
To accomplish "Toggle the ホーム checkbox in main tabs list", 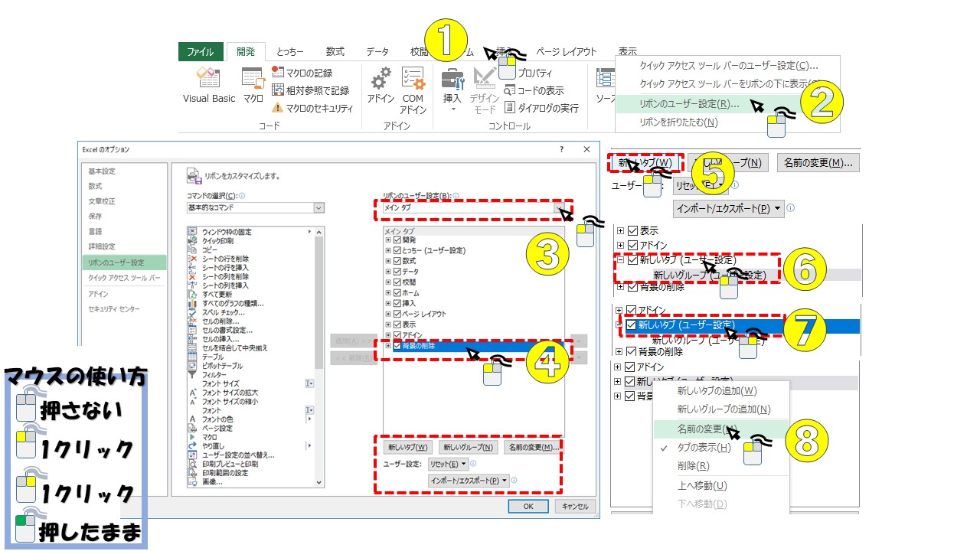I will (x=397, y=293).
